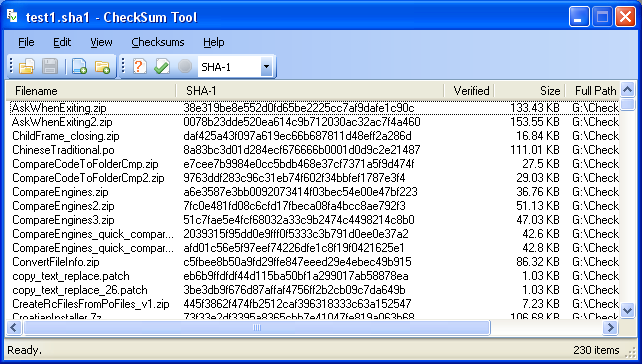642x364 pixels.
Task: Sort by the SHA-1 column header
Action: [310, 90]
